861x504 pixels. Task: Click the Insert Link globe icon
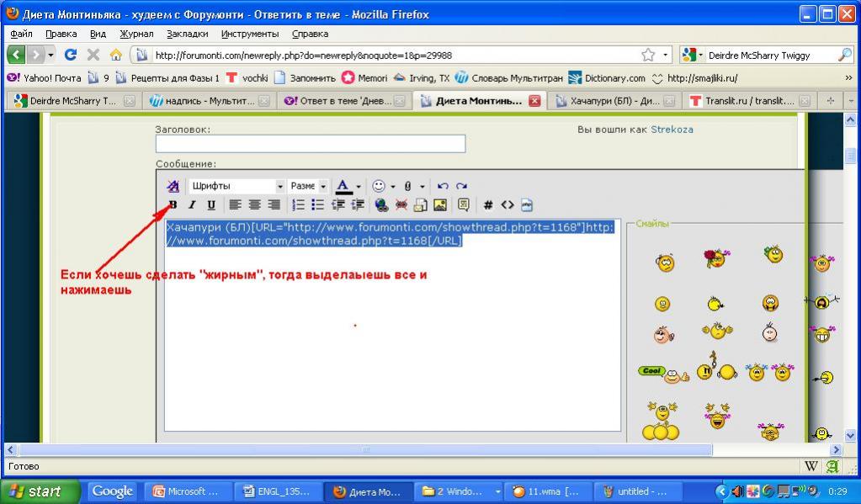(381, 204)
